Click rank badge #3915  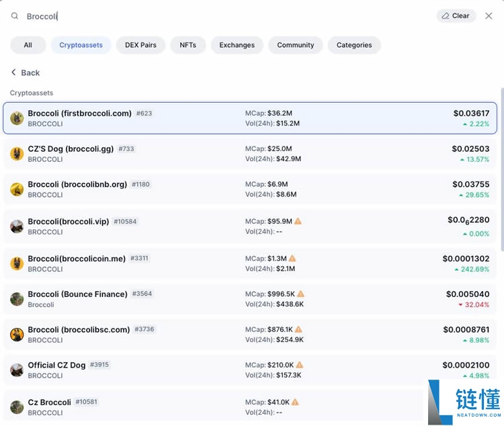(99, 365)
